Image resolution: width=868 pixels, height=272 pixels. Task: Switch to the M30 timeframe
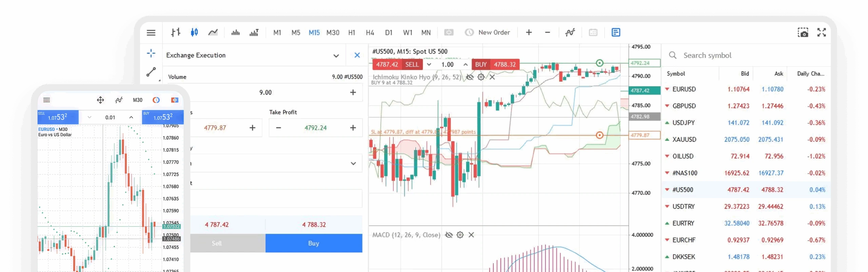tap(333, 33)
